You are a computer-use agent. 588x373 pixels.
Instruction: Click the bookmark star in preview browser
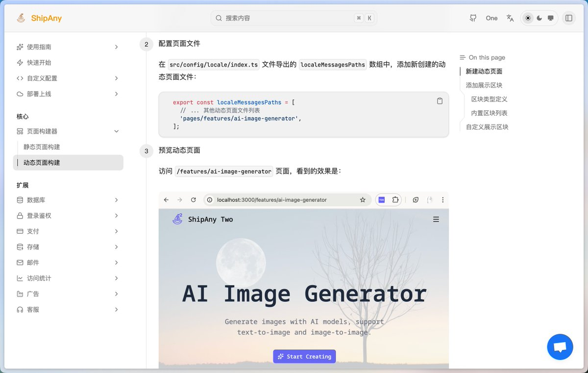[x=363, y=200]
